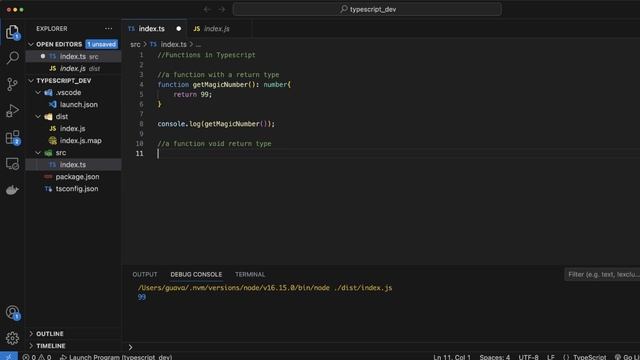Open the Accounts menu icon

click(x=12, y=313)
